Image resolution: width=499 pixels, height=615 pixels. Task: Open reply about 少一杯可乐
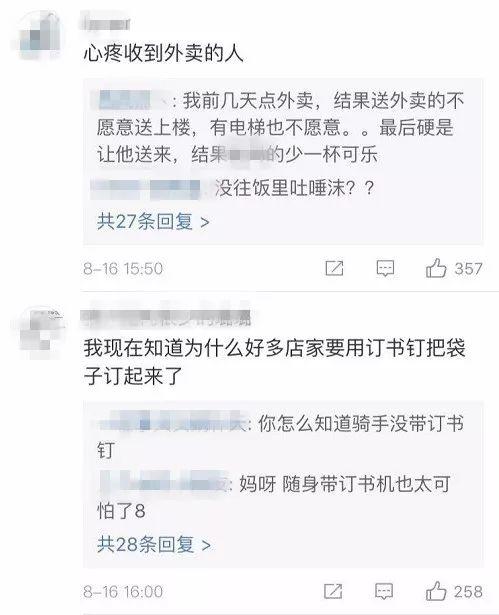point(280,128)
